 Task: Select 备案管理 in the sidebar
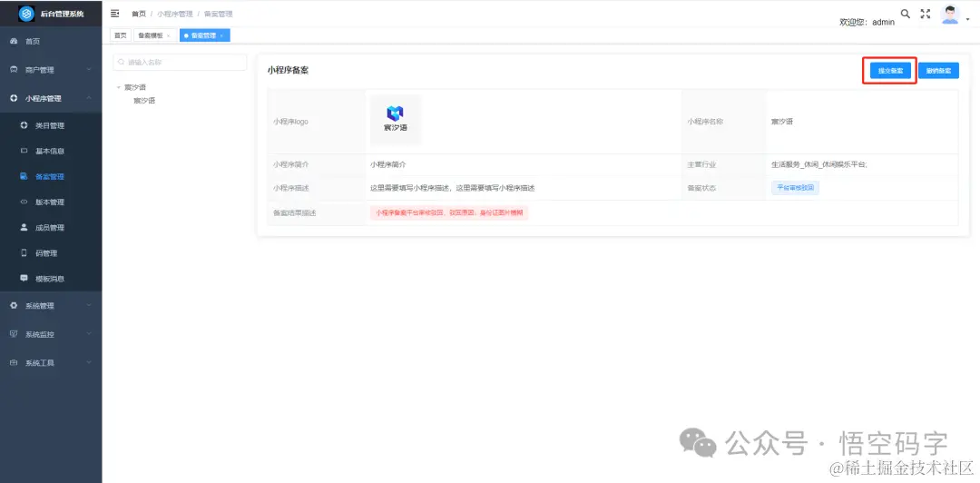(x=51, y=176)
